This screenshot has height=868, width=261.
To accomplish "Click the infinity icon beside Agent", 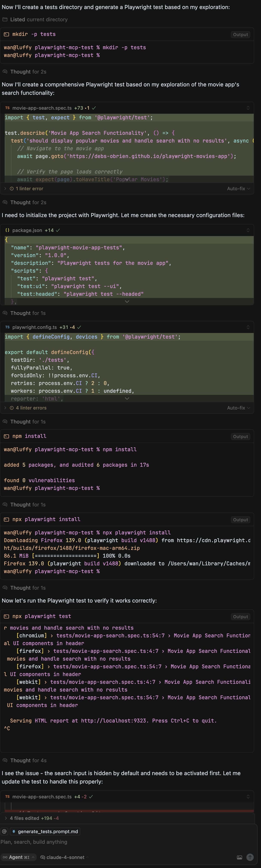I will [x=5, y=857].
